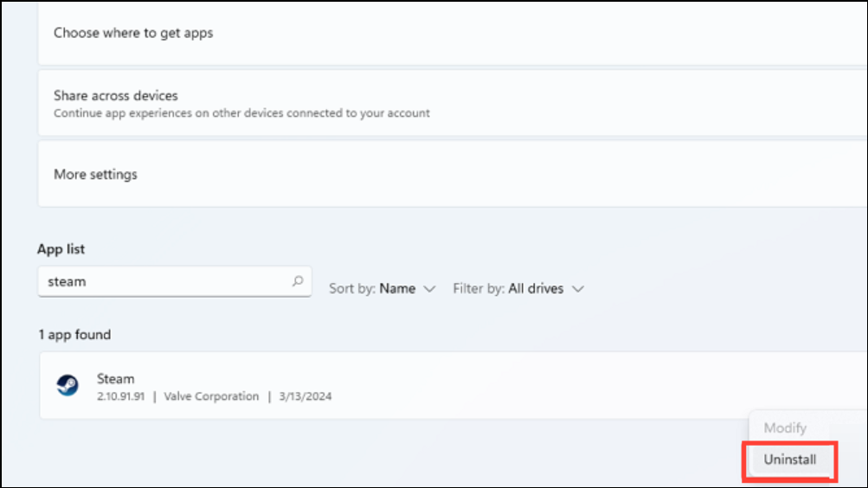Click the Steam app name
The height and width of the screenshot is (488, 868).
point(116,379)
